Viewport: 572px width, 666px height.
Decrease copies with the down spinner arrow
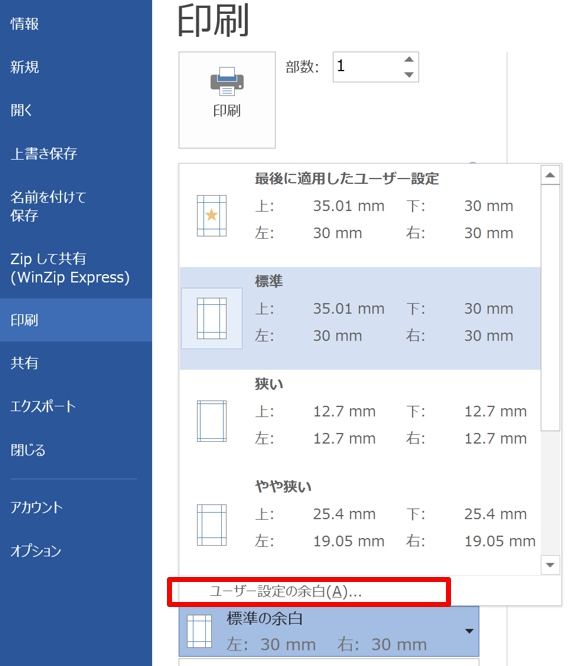click(x=409, y=75)
